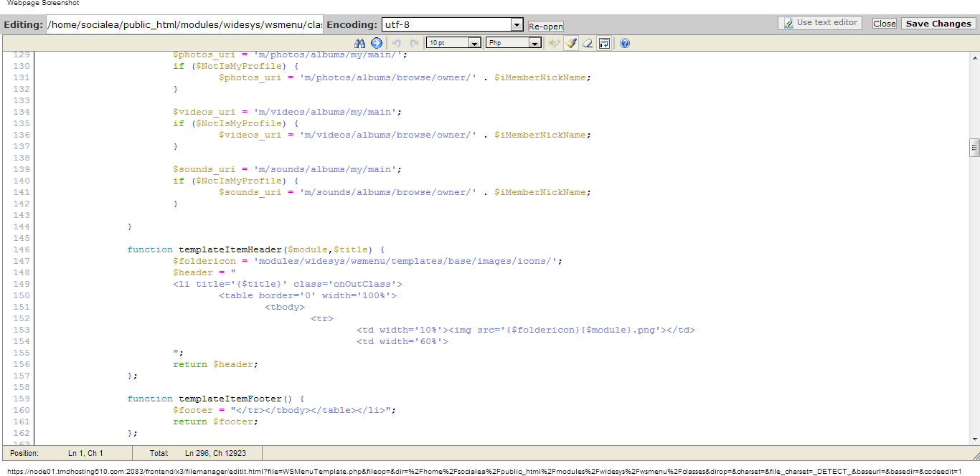Image resolution: width=980 pixels, height=476 pixels.
Task: Click the blue go-to-line arrow icon
Action: coord(377,43)
